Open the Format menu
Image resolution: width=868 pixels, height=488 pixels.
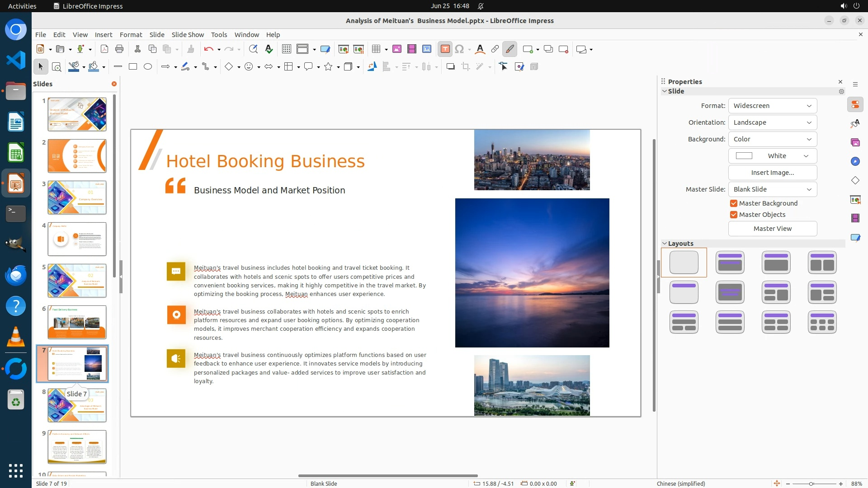tap(131, 35)
